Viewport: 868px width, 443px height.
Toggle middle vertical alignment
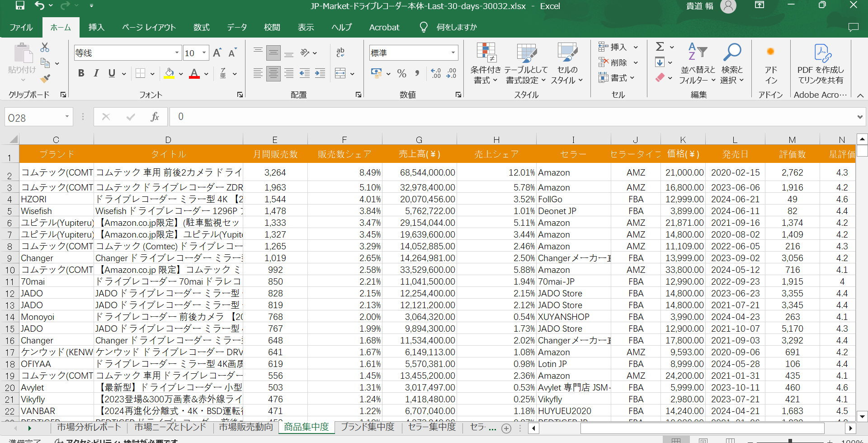(x=273, y=53)
